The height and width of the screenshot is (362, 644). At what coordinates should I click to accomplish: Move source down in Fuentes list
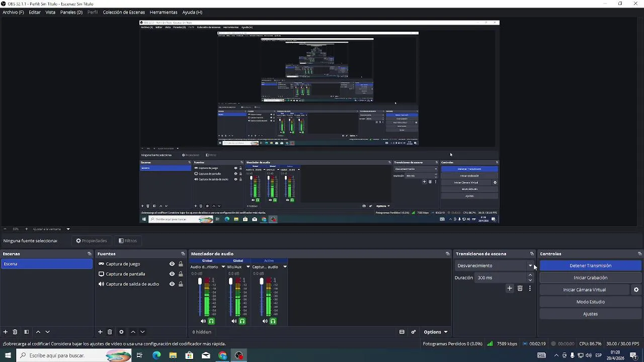142,332
